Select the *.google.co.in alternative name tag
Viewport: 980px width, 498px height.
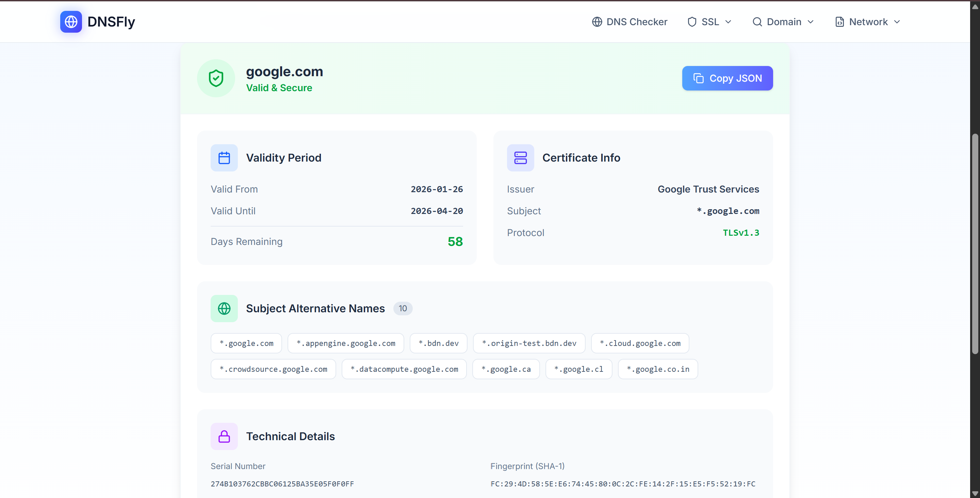[658, 369]
